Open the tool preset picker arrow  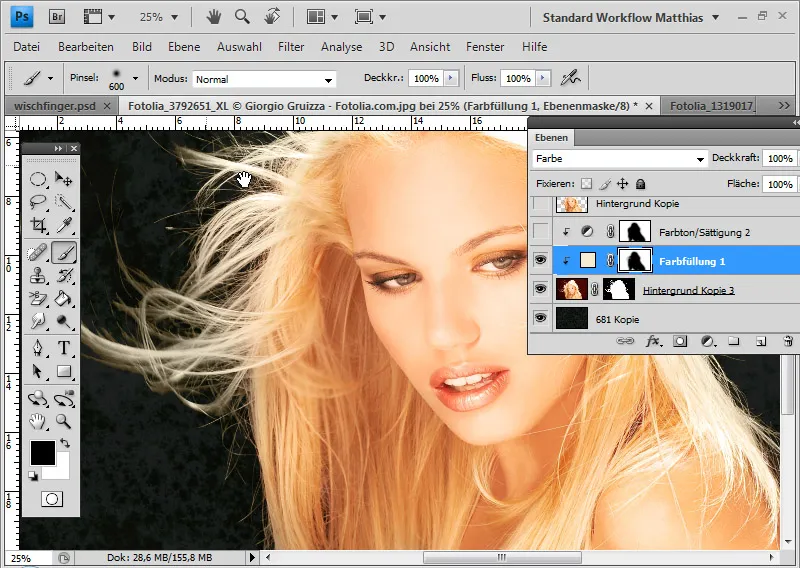[x=50, y=79]
